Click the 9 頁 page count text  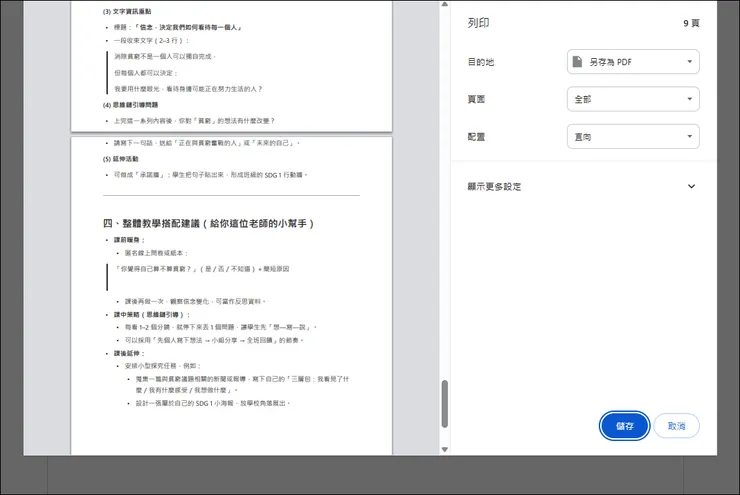tap(691, 23)
